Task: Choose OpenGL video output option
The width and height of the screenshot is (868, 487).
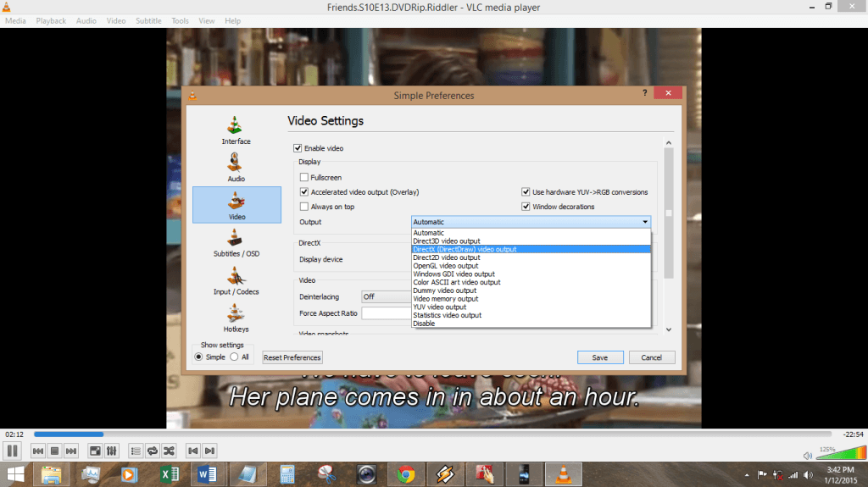Action: (x=531, y=266)
